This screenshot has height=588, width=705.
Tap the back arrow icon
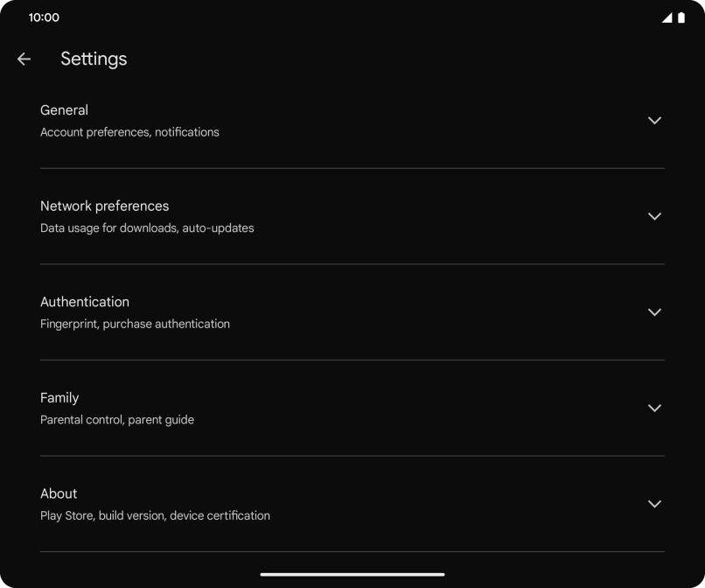tap(24, 59)
